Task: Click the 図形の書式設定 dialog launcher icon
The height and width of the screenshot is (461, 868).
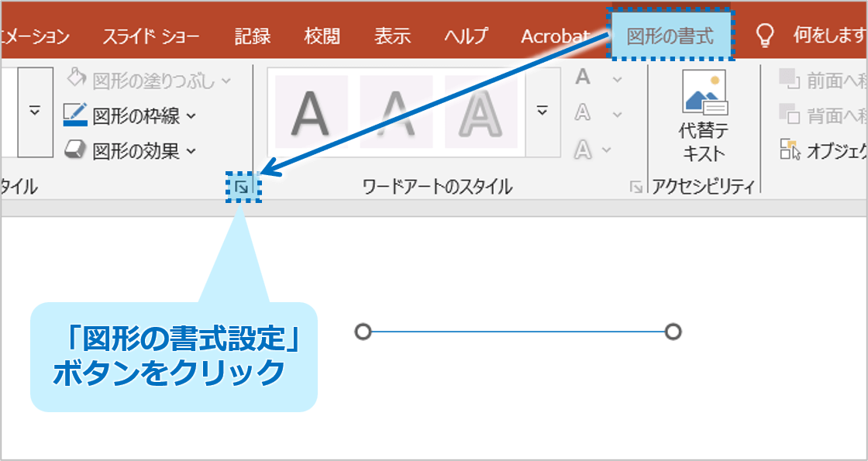Action: pos(243,187)
